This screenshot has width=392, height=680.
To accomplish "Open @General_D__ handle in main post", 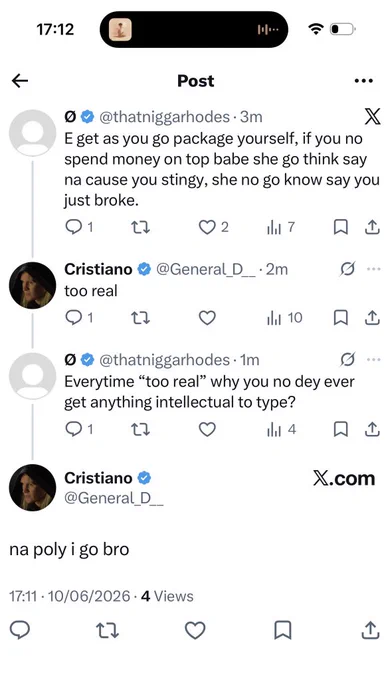I will pyautogui.click(x=114, y=498).
